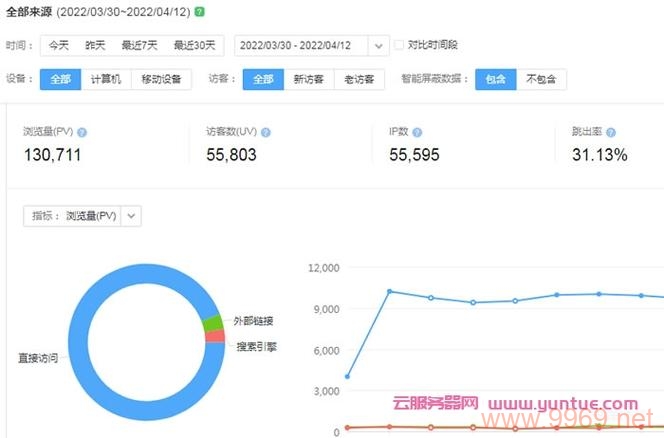This screenshot has height=438, width=664.
Task: Click the green 外部链接 donut segment
Action: pyautogui.click(x=213, y=324)
